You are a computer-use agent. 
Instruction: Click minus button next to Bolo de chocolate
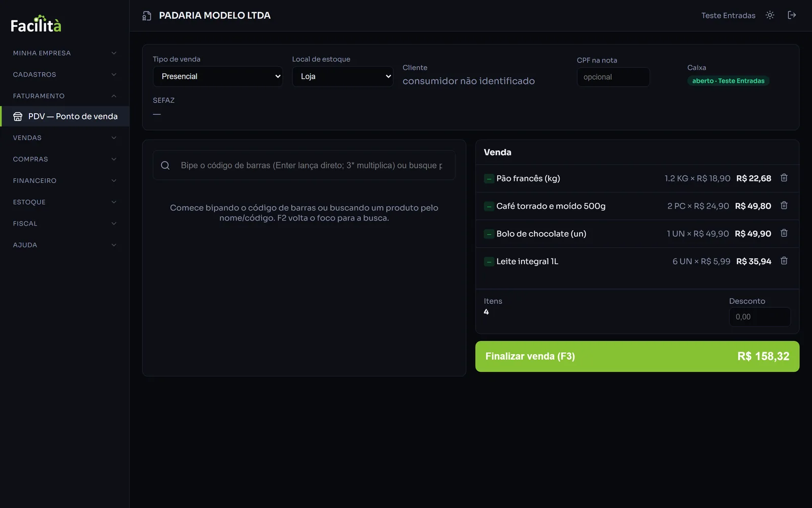pos(489,234)
